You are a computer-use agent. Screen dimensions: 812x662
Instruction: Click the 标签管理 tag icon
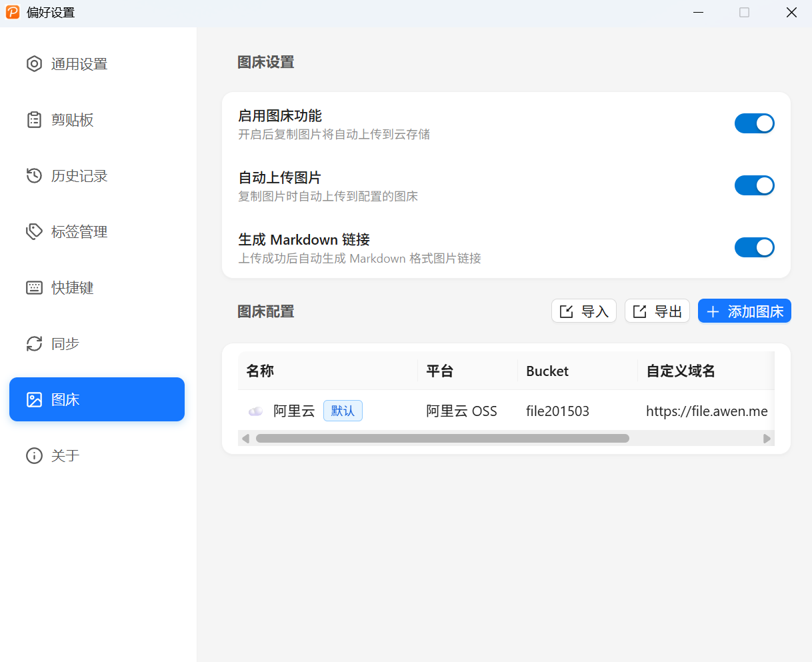(x=34, y=232)
